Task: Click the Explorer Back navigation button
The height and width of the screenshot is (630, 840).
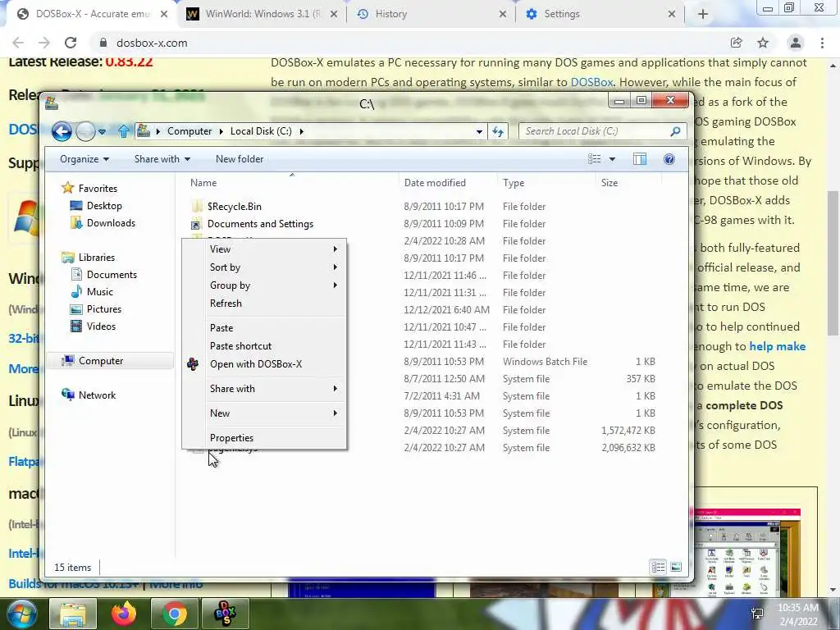Action: coord(62,131)
